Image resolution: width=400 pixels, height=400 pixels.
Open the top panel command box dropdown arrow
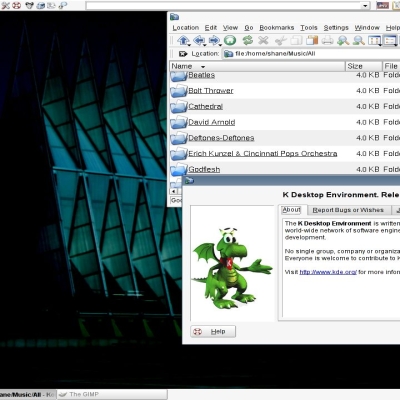point(366,6)
